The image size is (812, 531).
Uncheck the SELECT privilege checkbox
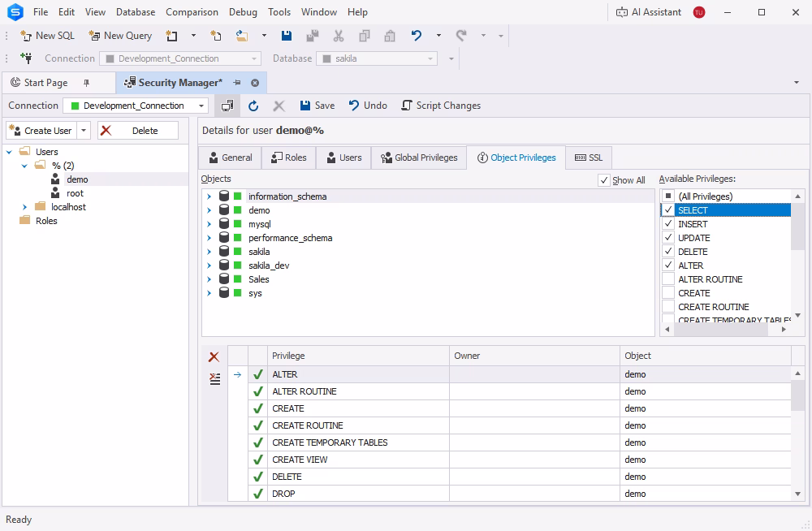click(668, 209)
